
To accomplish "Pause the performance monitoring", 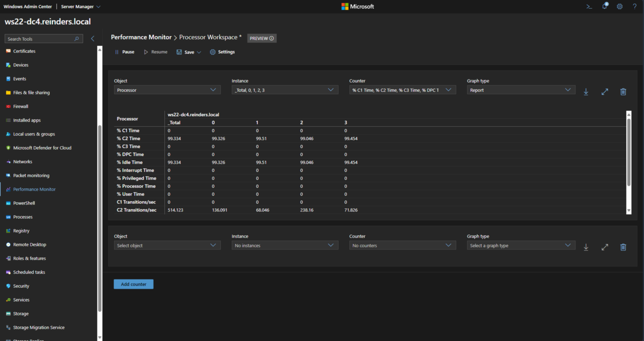I will [x=124, y=52].
